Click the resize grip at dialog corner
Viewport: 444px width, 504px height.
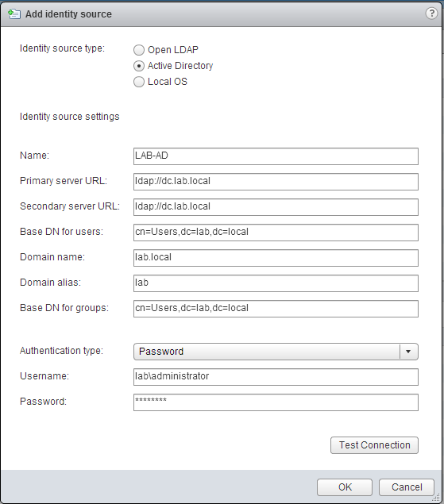(x=435, y=497)
